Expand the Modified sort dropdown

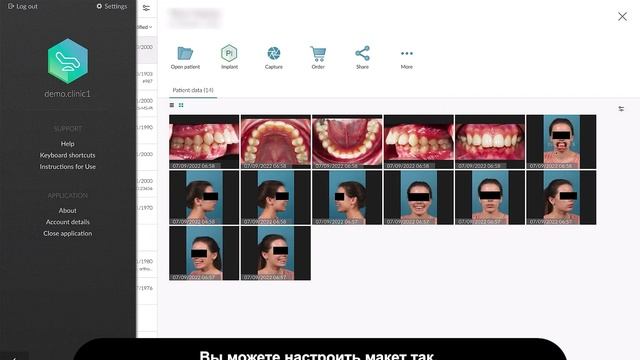pos(144,27)
